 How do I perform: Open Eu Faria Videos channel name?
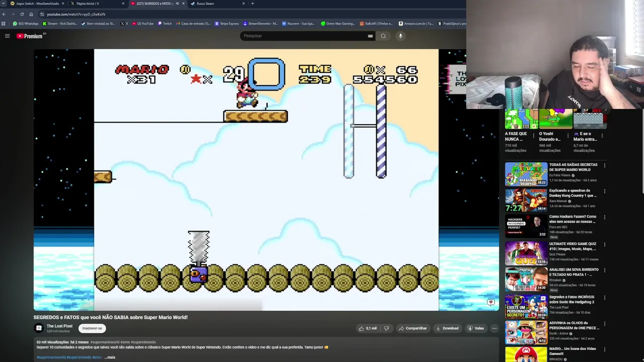point(560,175)
